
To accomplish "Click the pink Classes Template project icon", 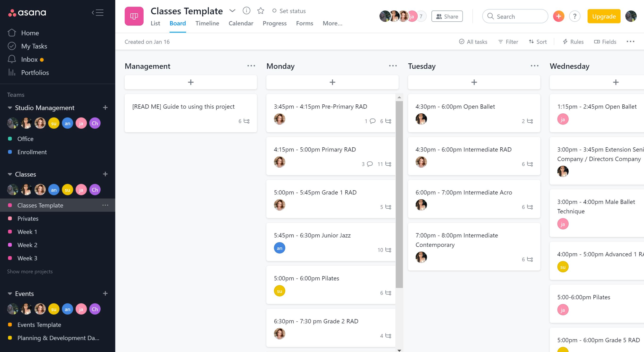I will tap(134, 16).
